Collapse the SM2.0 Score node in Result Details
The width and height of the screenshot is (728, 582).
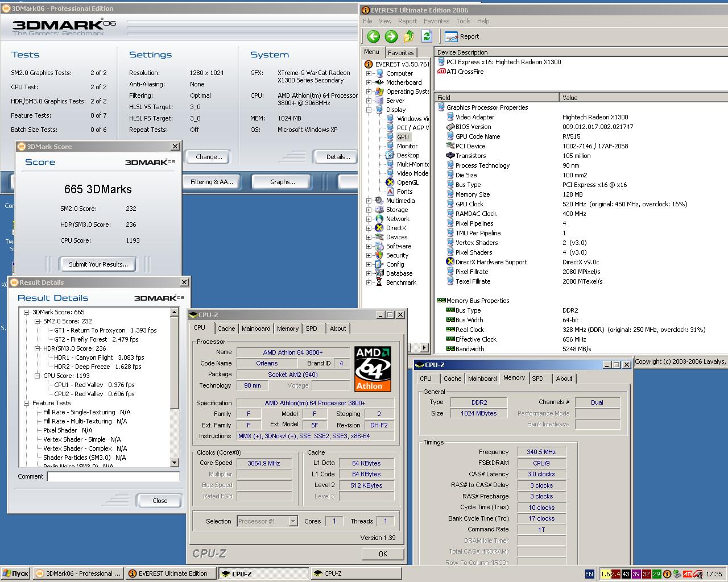pyautogui.click(x=38, y=321)
